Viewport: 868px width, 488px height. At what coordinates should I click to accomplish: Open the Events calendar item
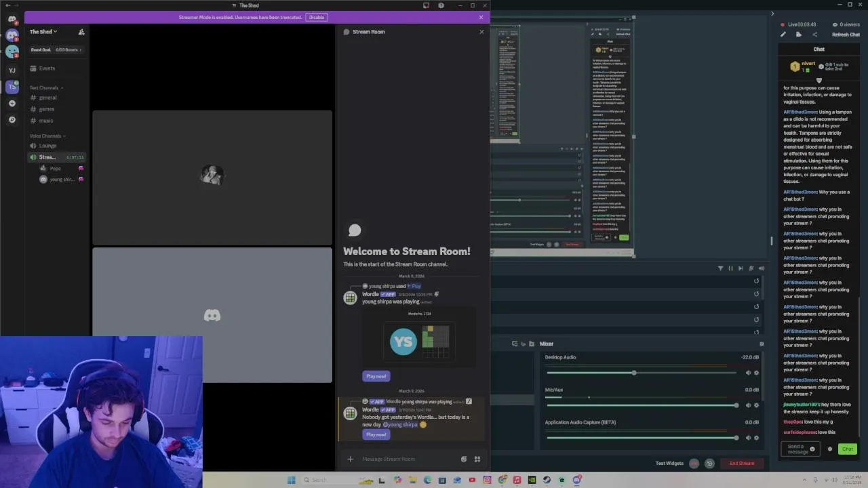[x=47, y=68]
